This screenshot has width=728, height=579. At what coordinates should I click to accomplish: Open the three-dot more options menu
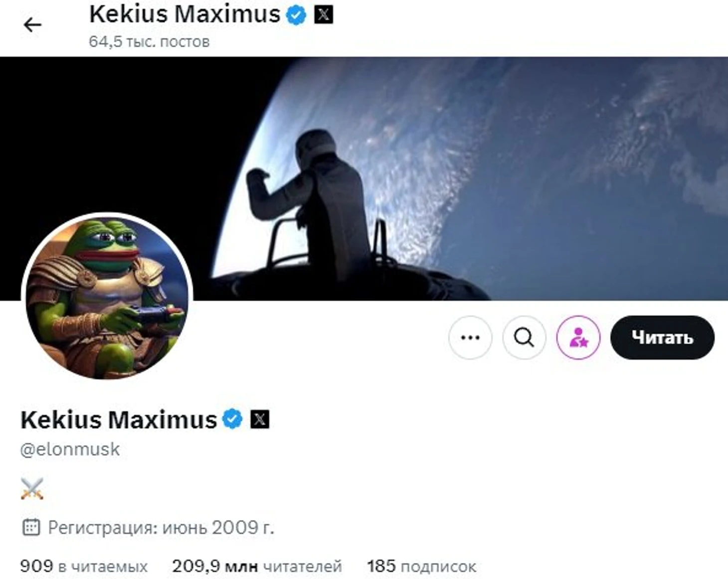(x=470, y=337)
